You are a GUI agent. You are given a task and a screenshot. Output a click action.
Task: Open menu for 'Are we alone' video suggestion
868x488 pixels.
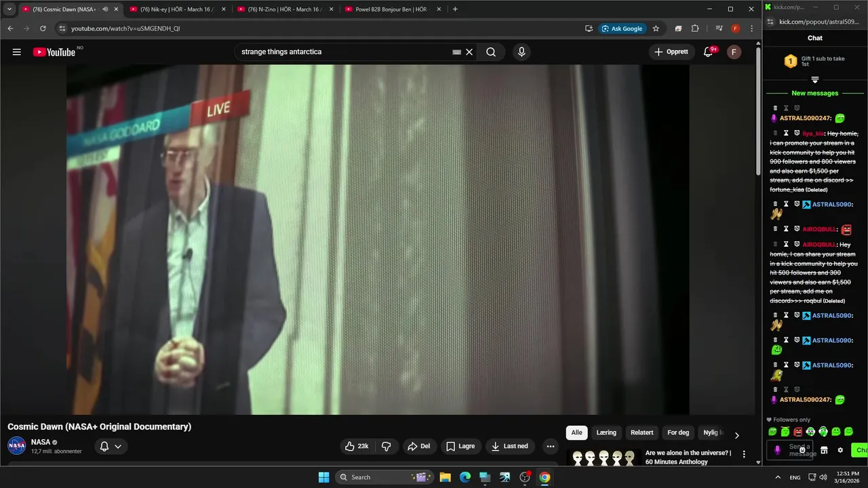(744, 454)
